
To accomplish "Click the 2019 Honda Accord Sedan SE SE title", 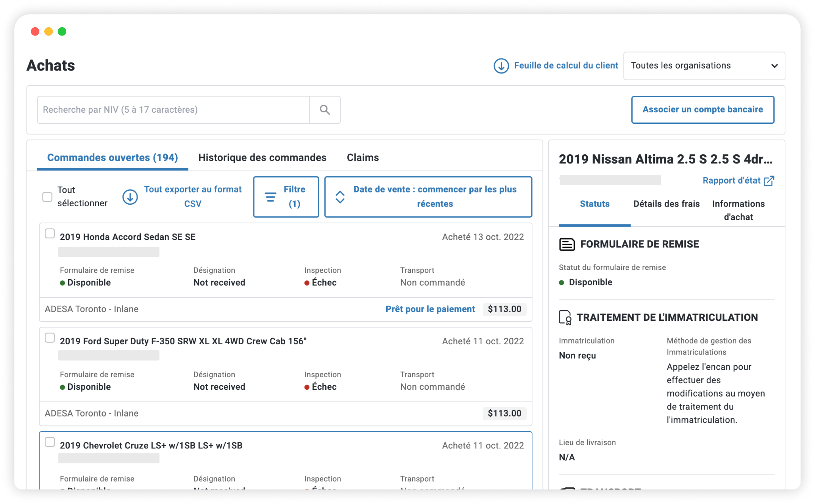I will click(128, 237).
